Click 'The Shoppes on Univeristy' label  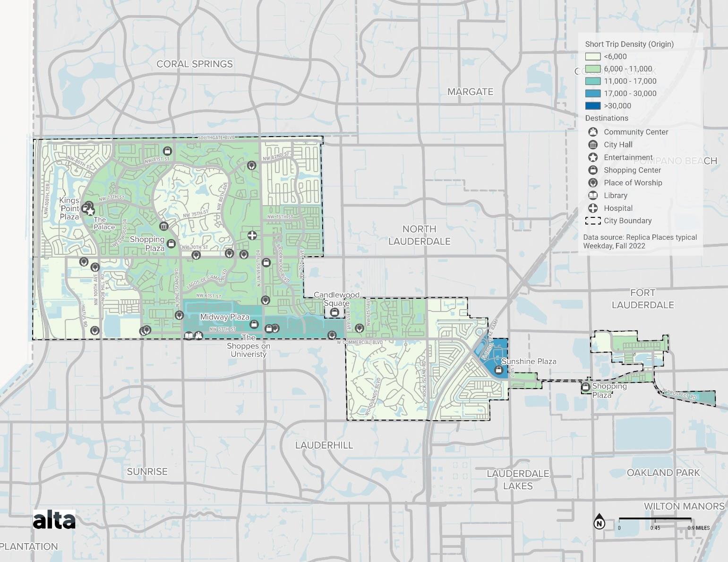[249, 346]
